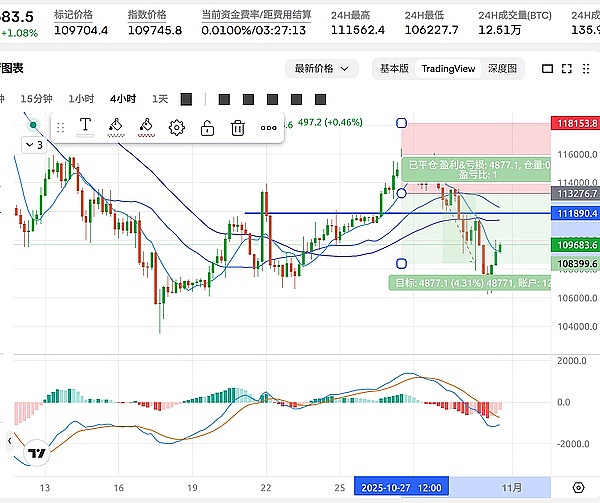Viewport: 600px width, 503px height.
Task: Click the drawing settings gear icon
Action: point(177,127)
